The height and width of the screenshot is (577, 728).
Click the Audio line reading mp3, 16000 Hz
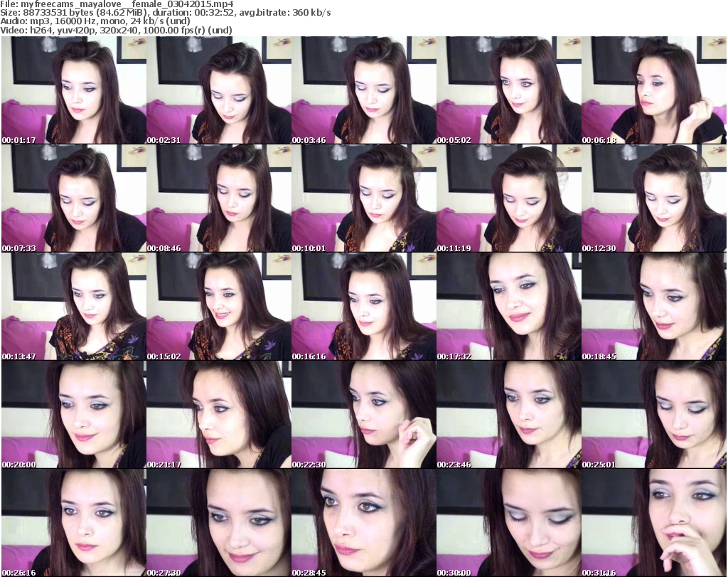tap(95, 21)
